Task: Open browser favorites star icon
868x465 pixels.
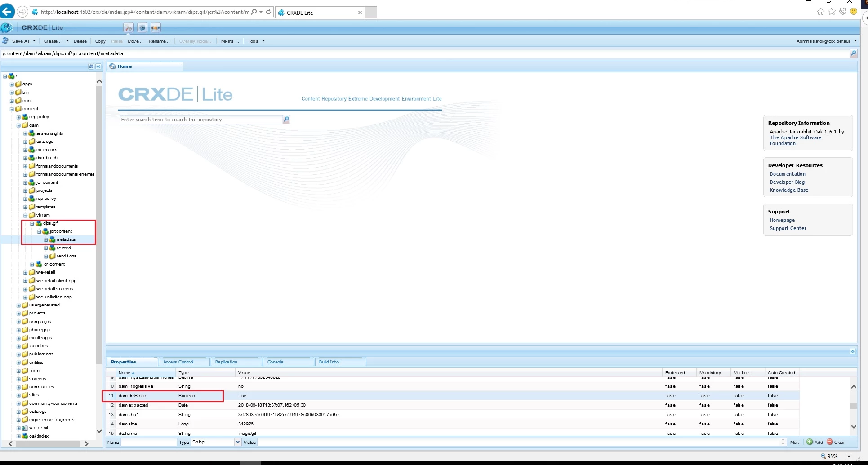Action: tap(832, 12)
